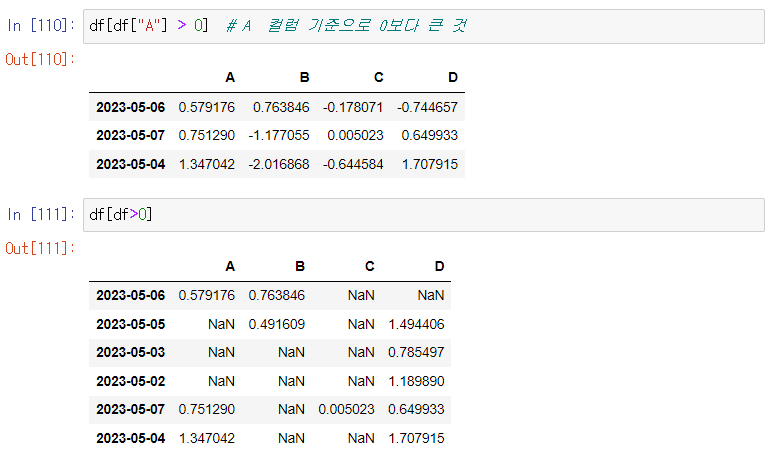Click value 0.785497 in the Out[111] table
This screenshot has height=461, width=772.
coord(416,353)
